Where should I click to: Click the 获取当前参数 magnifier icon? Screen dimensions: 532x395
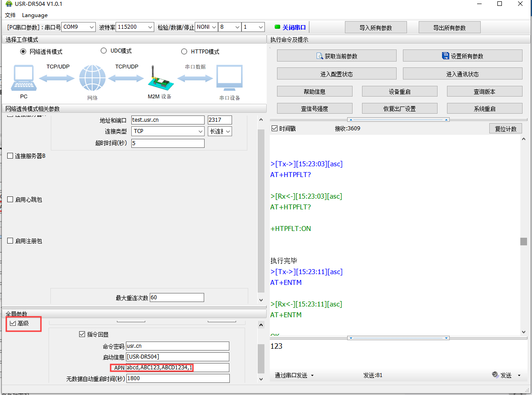click(320, 56)
